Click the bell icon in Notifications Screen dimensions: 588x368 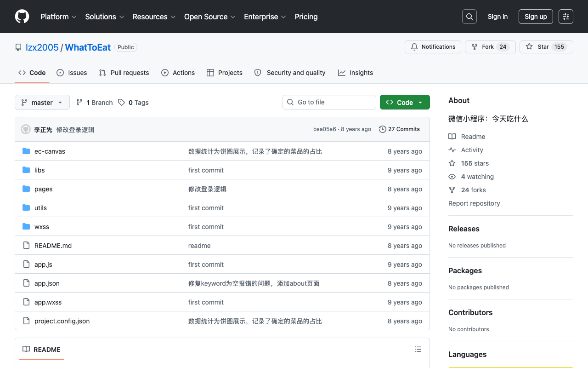pos(414,47)
